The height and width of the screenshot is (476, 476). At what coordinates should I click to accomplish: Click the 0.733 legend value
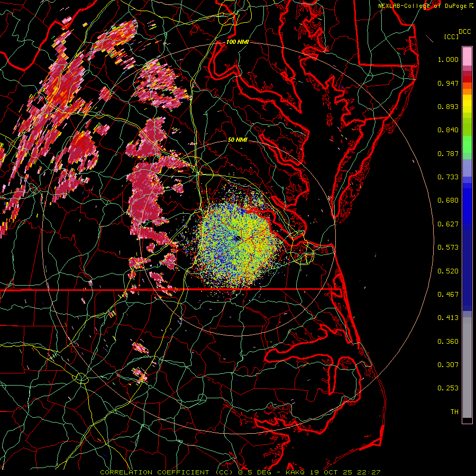coord(448,177)
